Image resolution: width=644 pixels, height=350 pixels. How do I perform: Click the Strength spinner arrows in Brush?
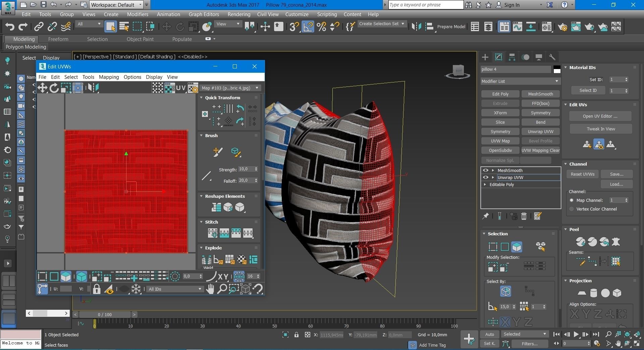[256, 169]
